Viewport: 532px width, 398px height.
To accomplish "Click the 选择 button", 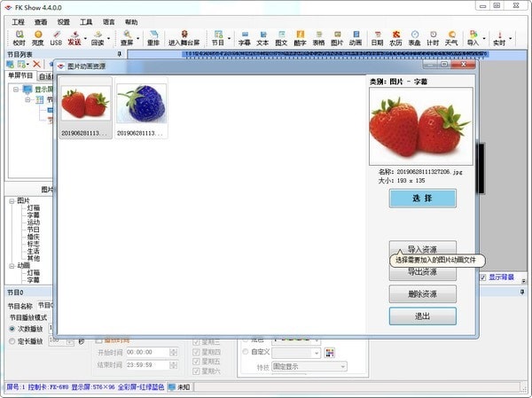I will click(422, 199).
